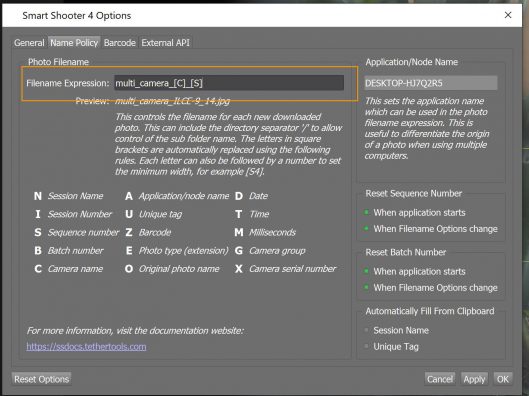Toggle reset batch number when application starts
The image size is (529, 396).
click(x=415, y=272)
